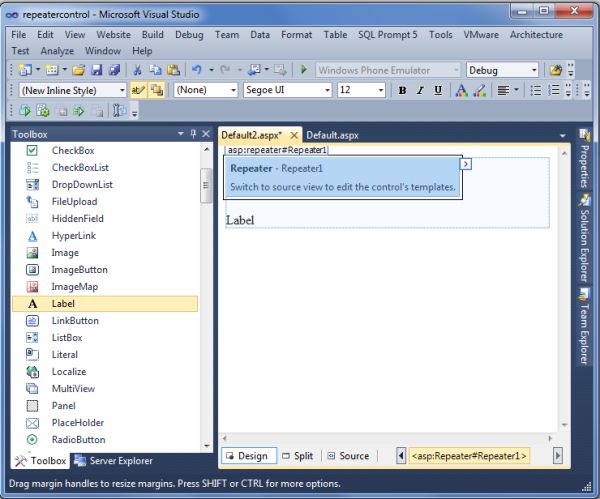Screen dimensions: 600x499
Task: Open the (None) block format dropdown
Action: pos(233,91)
